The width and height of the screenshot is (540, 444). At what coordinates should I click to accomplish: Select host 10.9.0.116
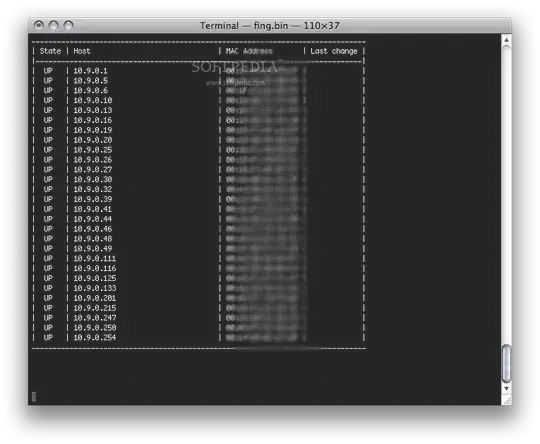click(x=95, y=268)
